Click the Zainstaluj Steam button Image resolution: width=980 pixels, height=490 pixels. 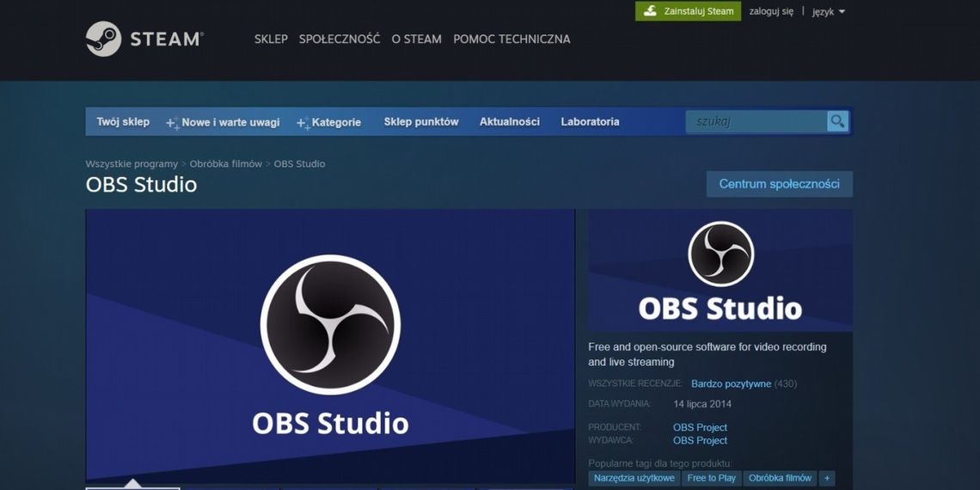pos(688,11)
